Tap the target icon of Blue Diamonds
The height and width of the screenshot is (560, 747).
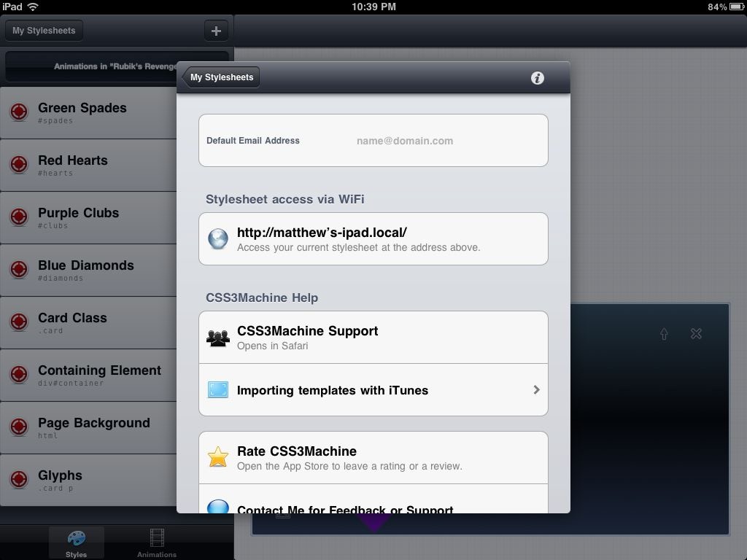(19, 269)
